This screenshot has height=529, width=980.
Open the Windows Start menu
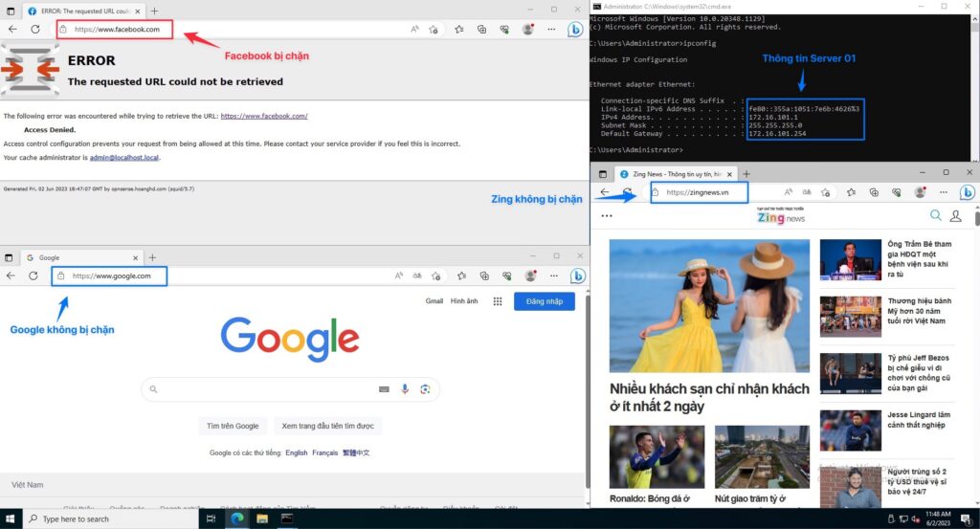click(x=10, y=518)
